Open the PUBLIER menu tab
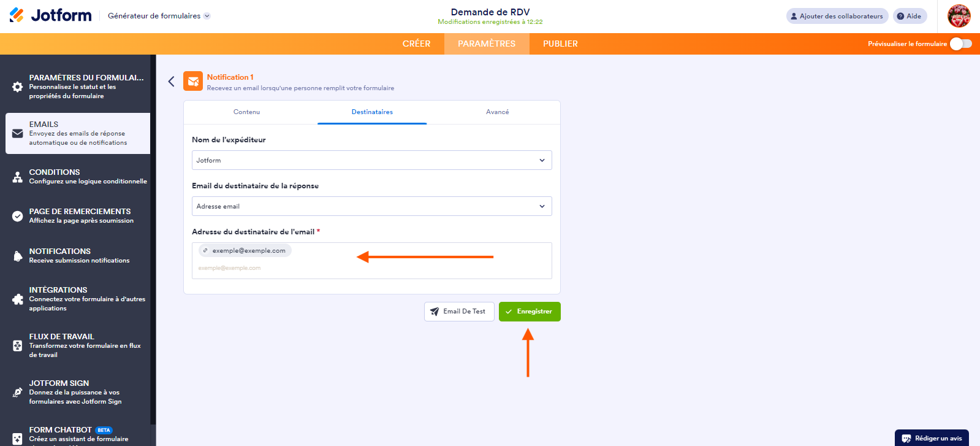Image resolution: width=980 pixels, height=446 pixels. 560,44
